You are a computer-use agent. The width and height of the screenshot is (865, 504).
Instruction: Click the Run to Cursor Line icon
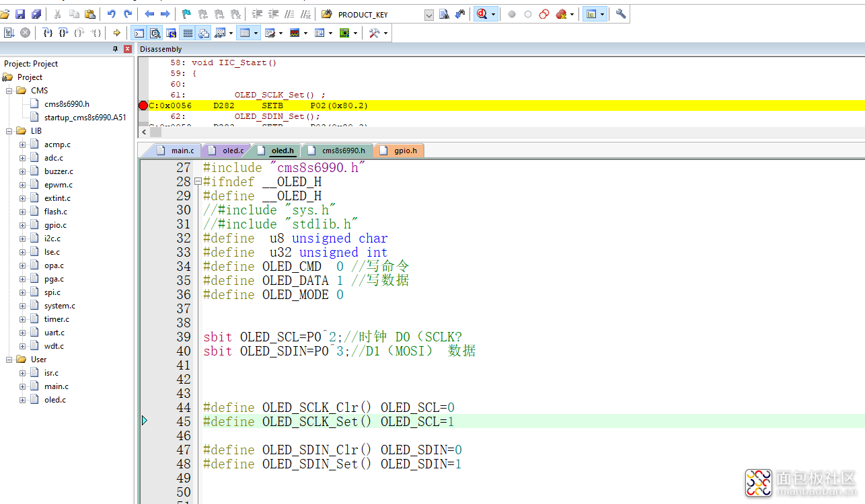[x=96, y=32]
